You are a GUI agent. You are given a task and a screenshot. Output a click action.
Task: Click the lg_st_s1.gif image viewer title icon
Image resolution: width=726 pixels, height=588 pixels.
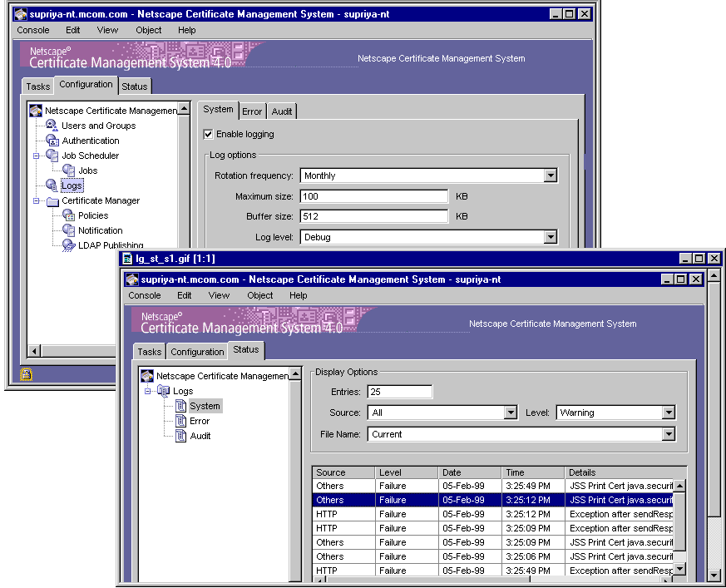[x=127, y=259]
